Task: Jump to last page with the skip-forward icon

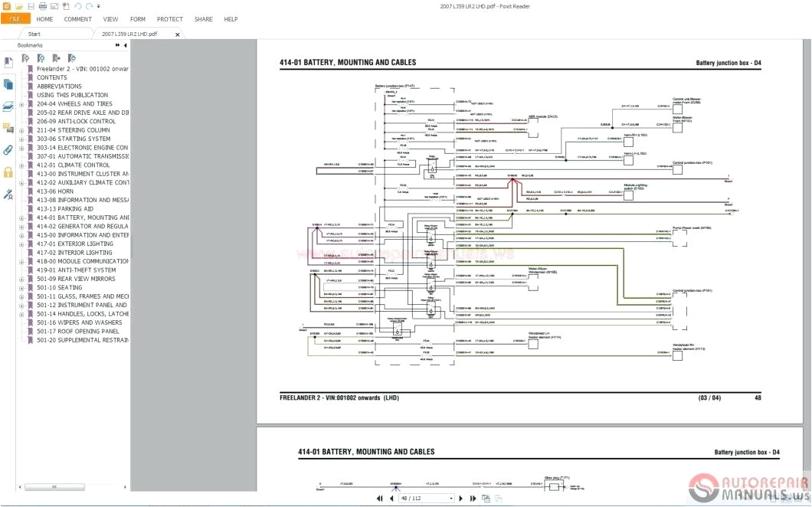Action: point(473,499)
